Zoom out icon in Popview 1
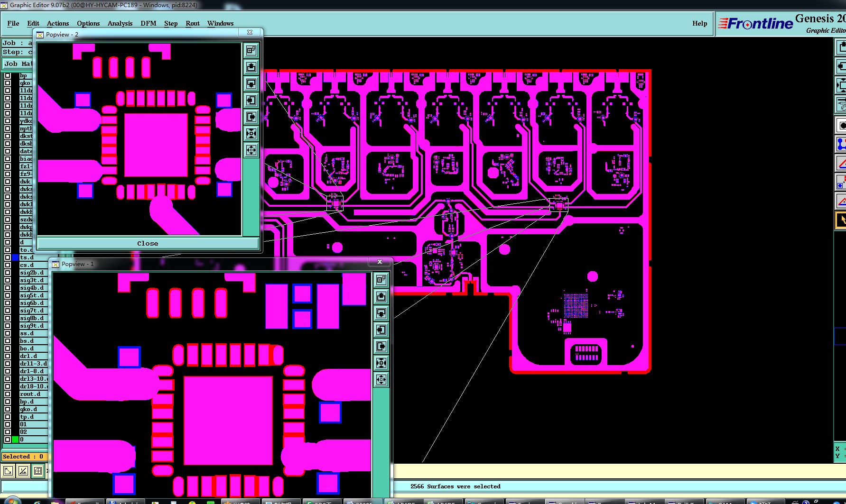The width and height of the screenshot is (846, 504). [x=381, y=379]
